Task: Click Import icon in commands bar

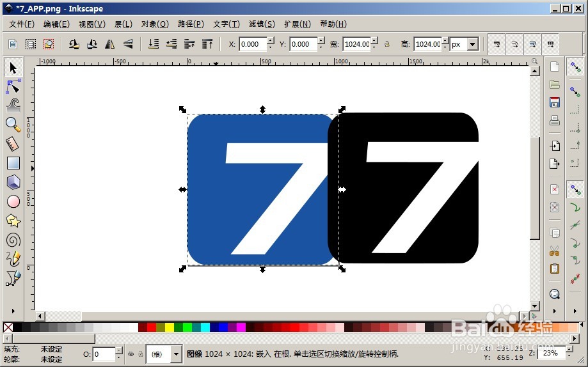Action: (554, 145)
